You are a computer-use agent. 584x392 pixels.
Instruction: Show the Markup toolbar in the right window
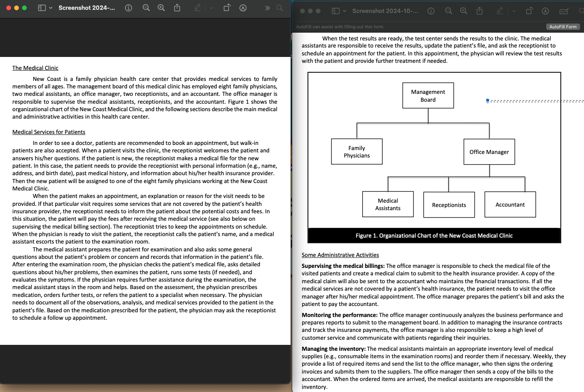(499, 11)
